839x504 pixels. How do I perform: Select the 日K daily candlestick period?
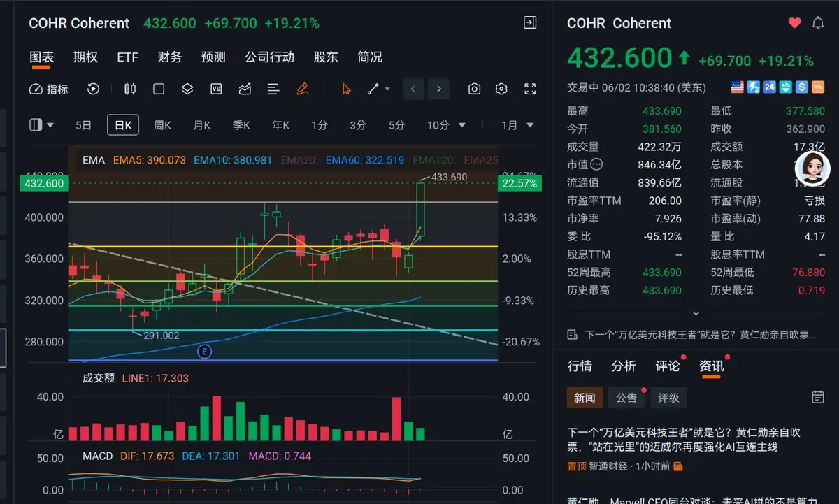[x=123, y=125]
